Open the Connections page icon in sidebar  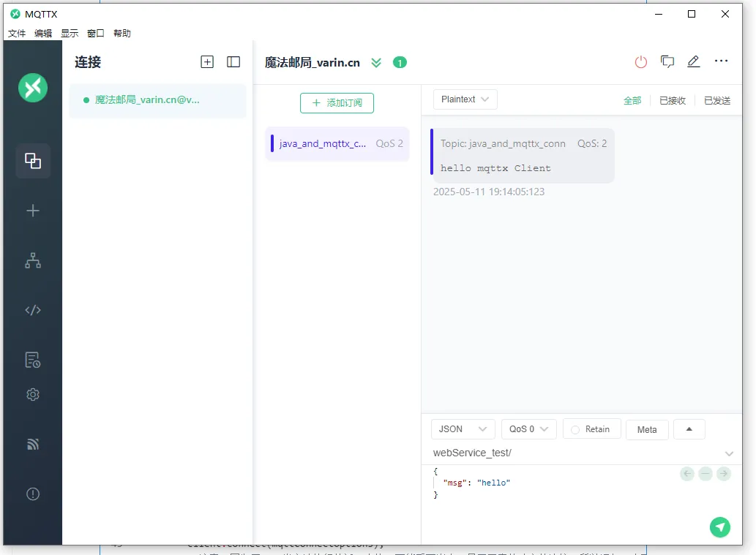click(x=33, y=161)
